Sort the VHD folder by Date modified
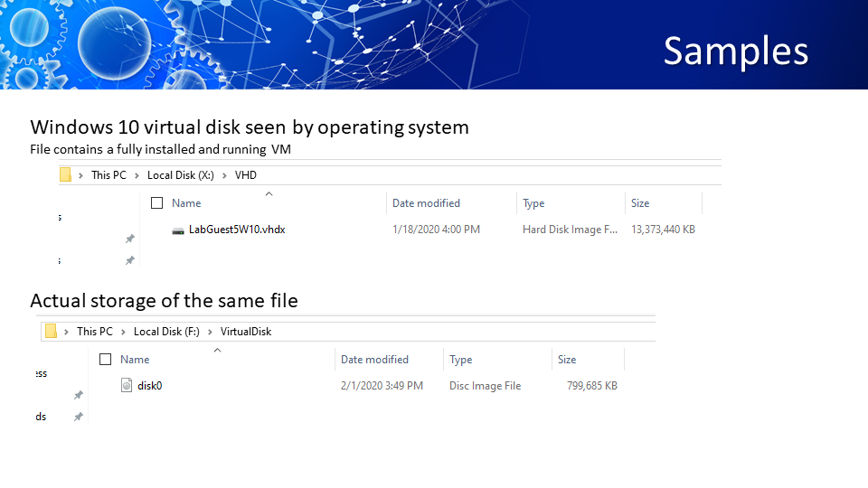 tap(426, 203)
